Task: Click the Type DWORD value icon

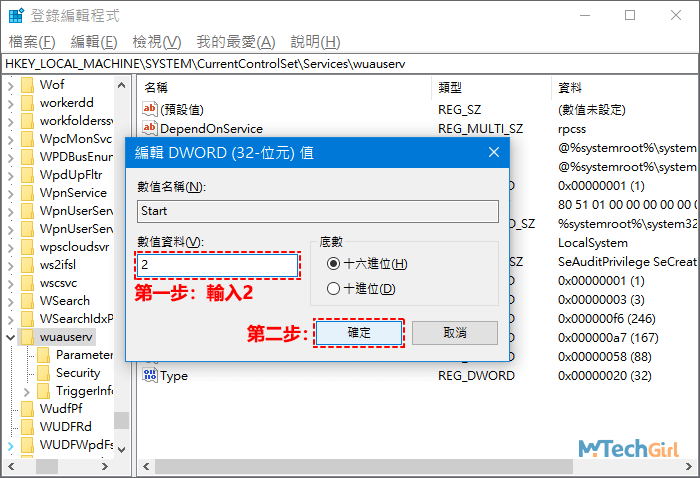Action: coord(150,376)
